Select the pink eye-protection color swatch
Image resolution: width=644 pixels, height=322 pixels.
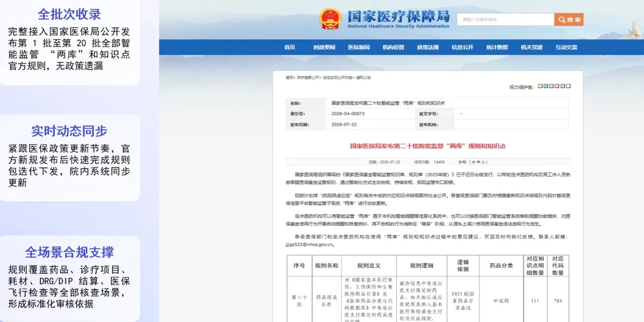(558, 86)
